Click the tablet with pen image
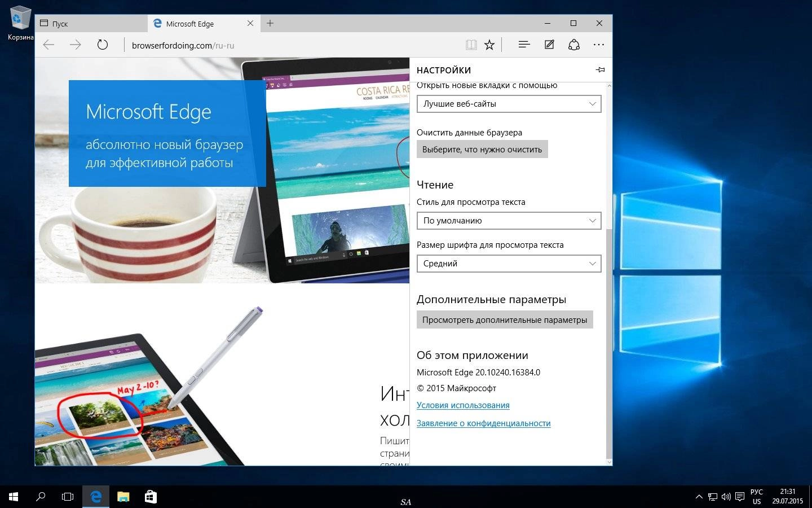The width and height of the screenshot is (812, 508). (149, 386)
